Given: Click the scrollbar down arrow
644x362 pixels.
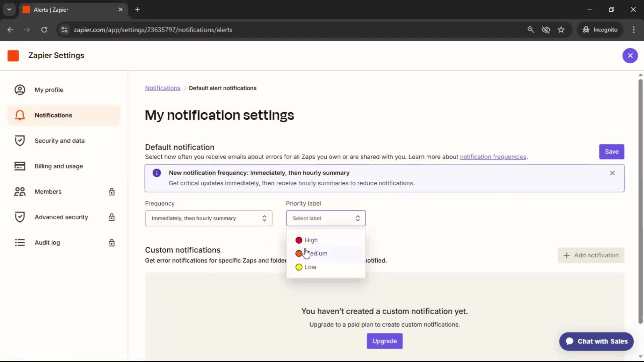Looking at the screenshot, I should point(640,357).
